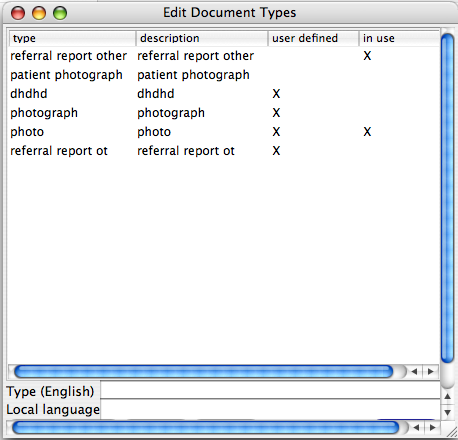Viewport: 458px width, 440px height.
Task: Click the table's horizontal scrollbar left arrow
Action: tap(414, 371)
